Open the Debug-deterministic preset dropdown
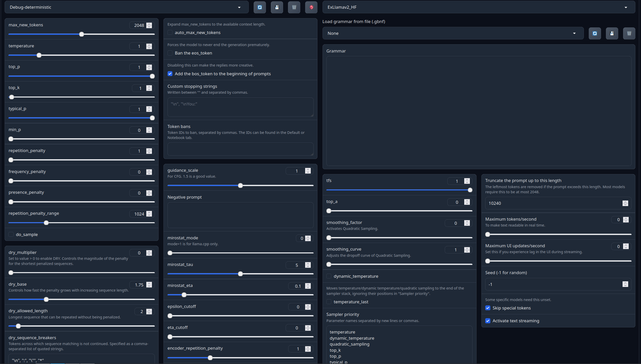641x364 pixels. coord(239,7)
